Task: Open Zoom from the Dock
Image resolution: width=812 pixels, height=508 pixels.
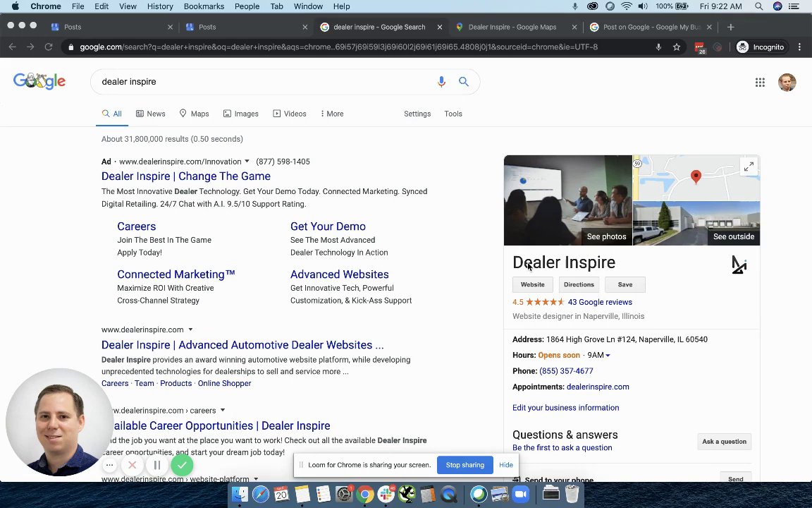Action: (520, 495)
